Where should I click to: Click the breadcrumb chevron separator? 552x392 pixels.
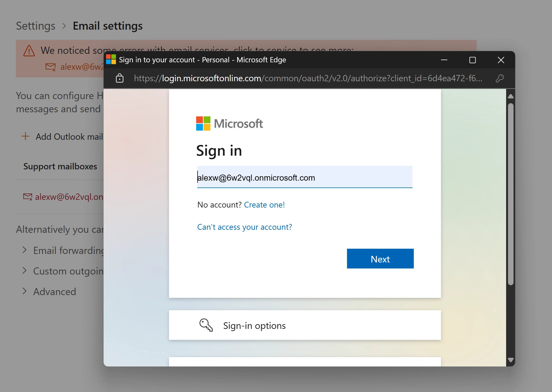64,26
